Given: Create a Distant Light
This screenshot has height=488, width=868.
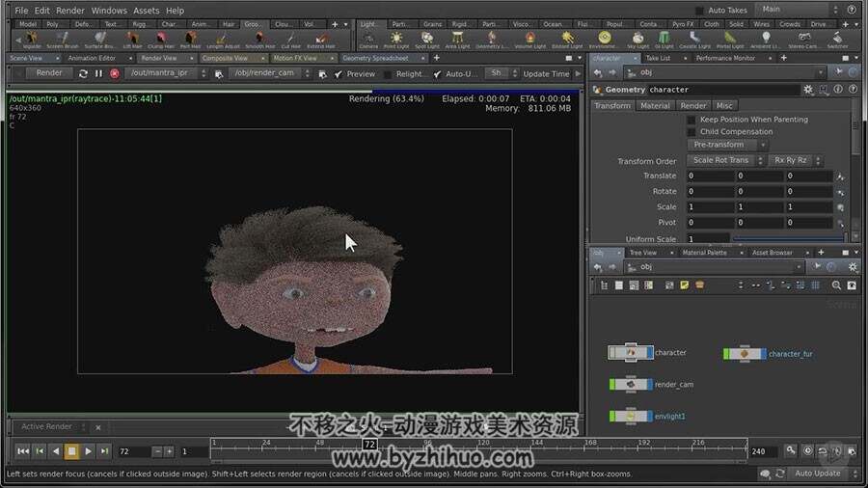Looking at the screenshot, I should coord(567,40).
